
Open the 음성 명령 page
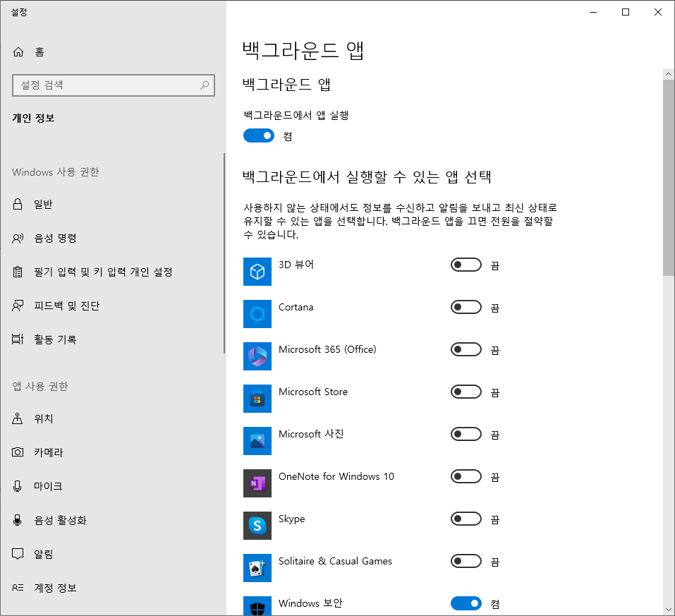[112, 238]
